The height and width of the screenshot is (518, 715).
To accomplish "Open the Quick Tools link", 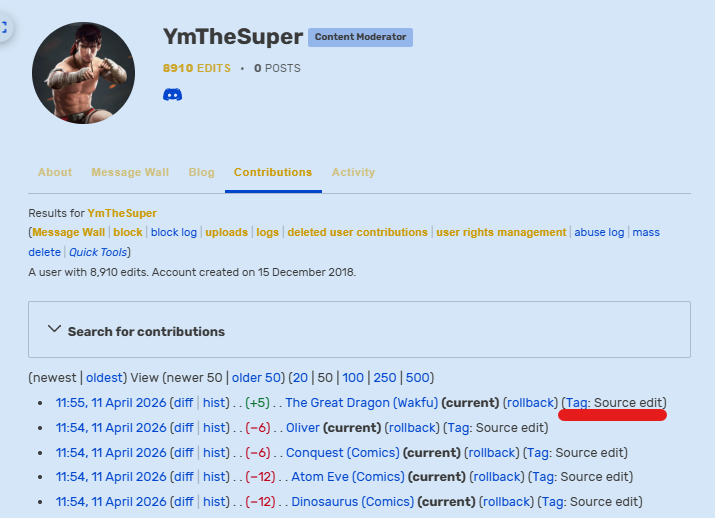I will coord(98,253).
